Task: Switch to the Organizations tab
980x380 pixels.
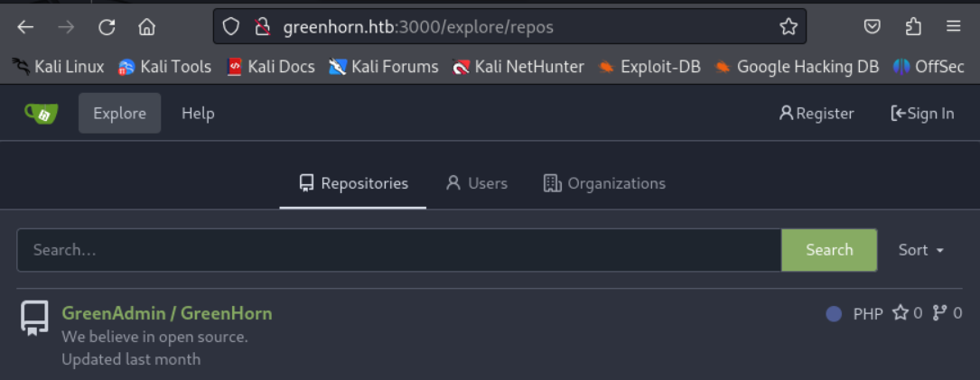Action: pyautogui.click(x=604, y=183)
